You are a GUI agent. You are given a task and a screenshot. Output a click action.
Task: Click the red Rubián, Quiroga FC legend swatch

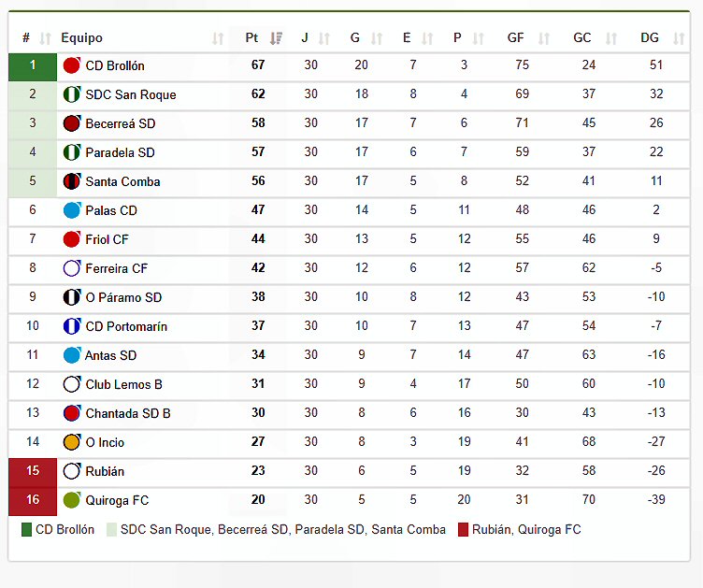pyautogui.click(x=463, y=530)
